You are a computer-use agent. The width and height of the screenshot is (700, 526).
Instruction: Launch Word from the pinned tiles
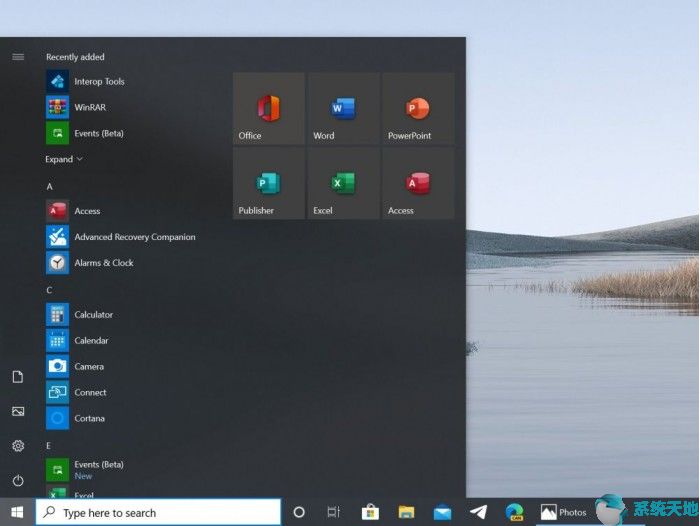(344, 109)
